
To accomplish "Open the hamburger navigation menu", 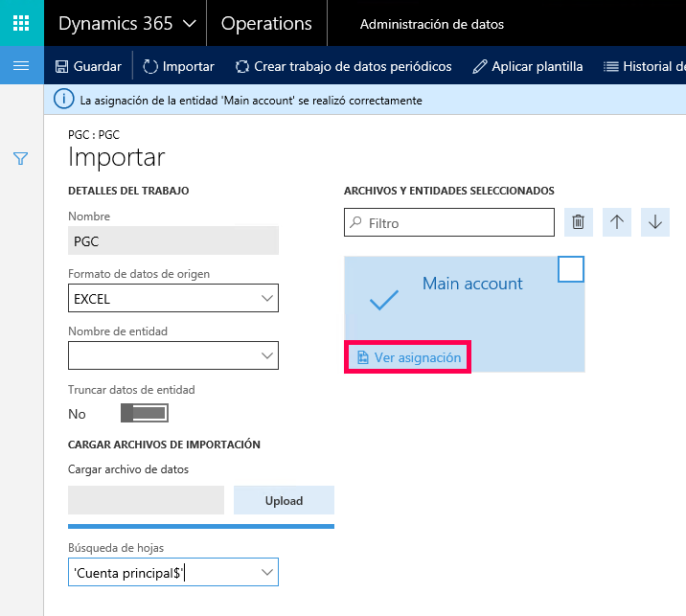I will coord(21,66).
